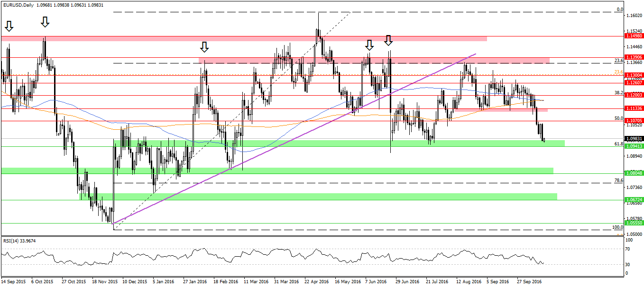Select the red 1.11336 price label
This screenshot has height=287, width=644.
634,108
